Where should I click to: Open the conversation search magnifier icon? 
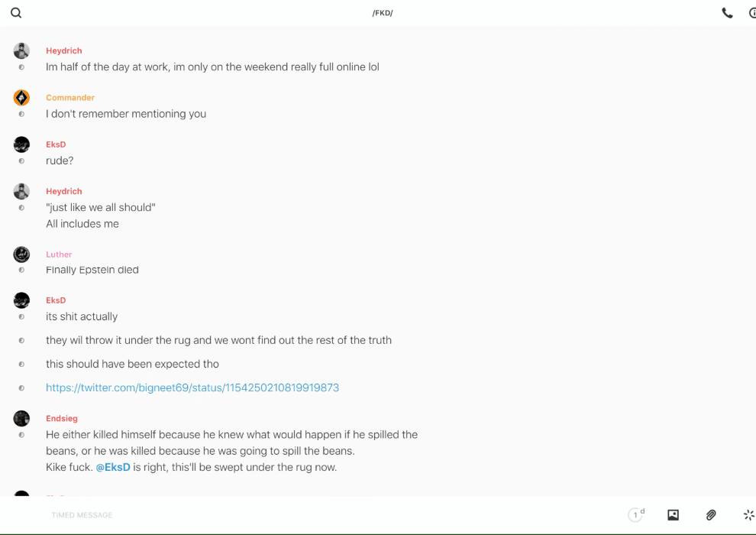(x=16, y=13)
